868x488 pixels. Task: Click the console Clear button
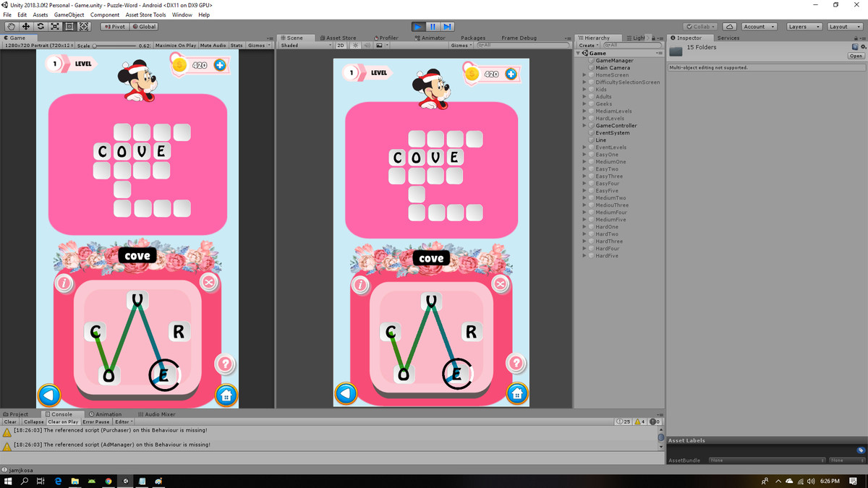tap(10, 421)
